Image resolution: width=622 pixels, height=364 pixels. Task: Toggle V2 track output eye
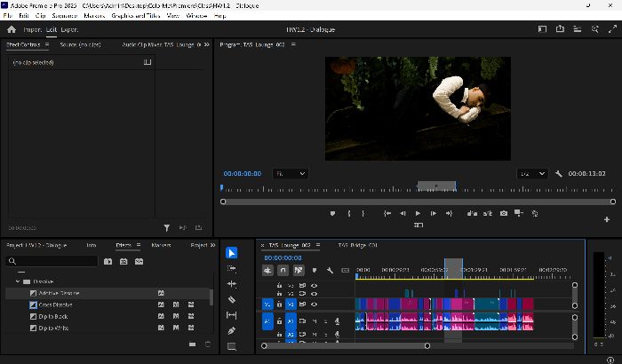click(314, 294)
